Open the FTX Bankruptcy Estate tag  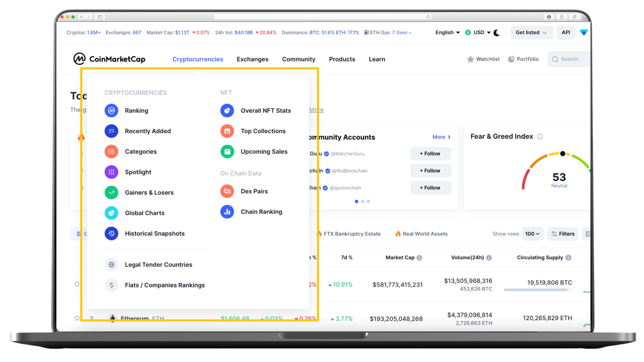point(348,234)
